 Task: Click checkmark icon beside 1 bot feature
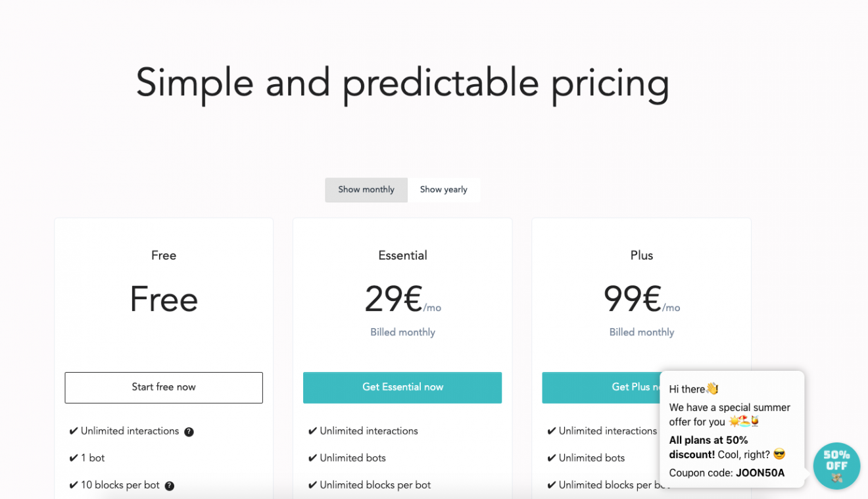tap(74, 458)
